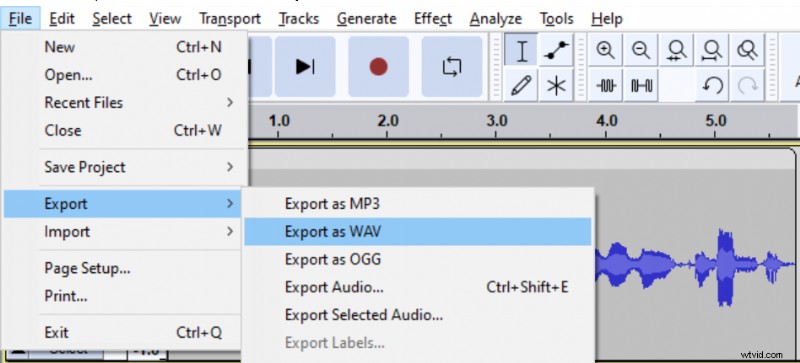Screen dimensions: 800x363
Task: Select the Multi-tool asterisk icon
Action: pos(556,85)
